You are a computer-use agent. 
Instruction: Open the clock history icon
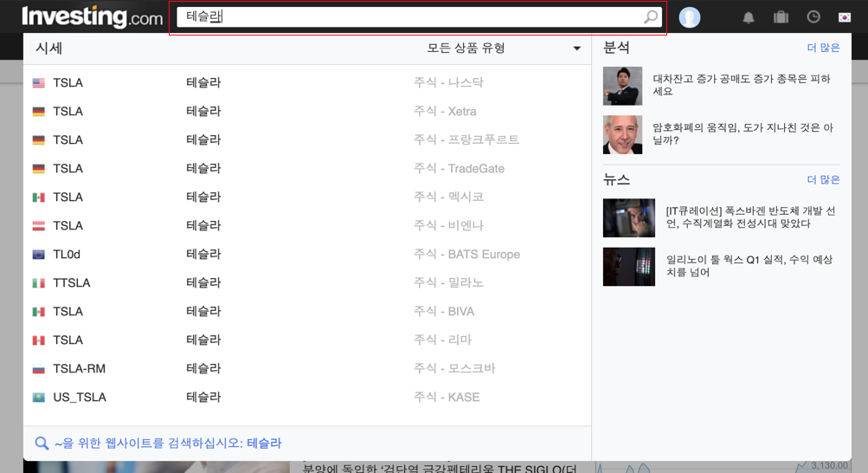813,17
